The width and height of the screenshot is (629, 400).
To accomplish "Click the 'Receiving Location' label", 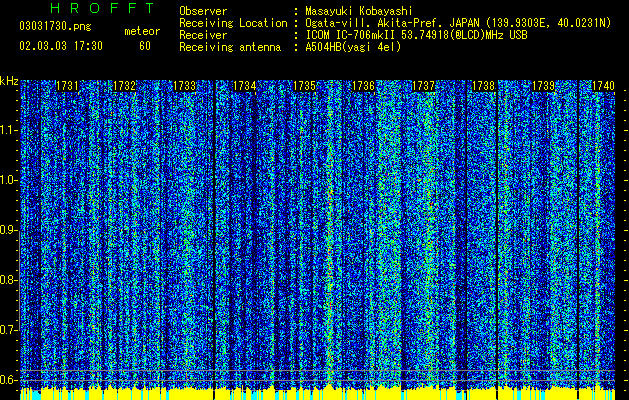I will 233,23.
